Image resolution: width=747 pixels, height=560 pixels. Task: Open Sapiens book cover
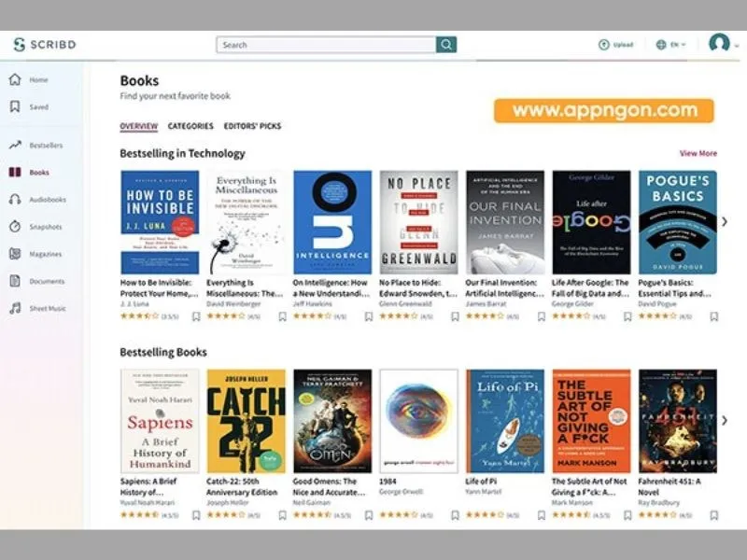(x=160, y=421)
